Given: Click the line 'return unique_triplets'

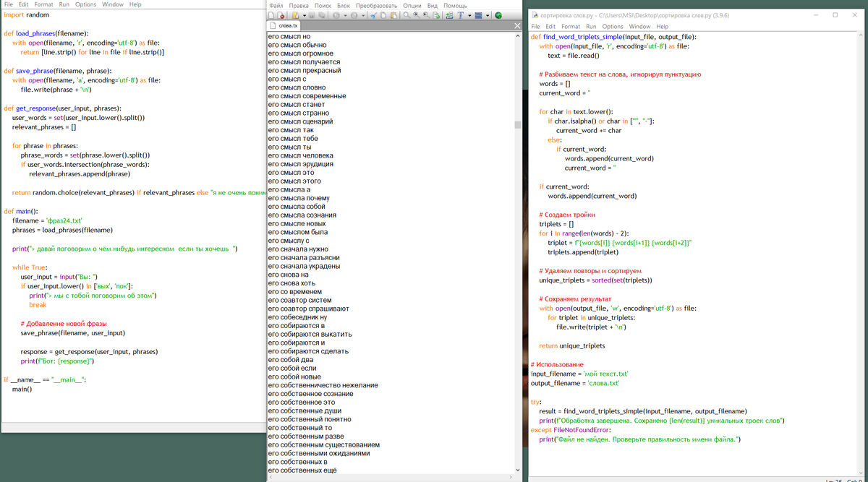Looking at the screenshot, I should [x=571, y=345].
